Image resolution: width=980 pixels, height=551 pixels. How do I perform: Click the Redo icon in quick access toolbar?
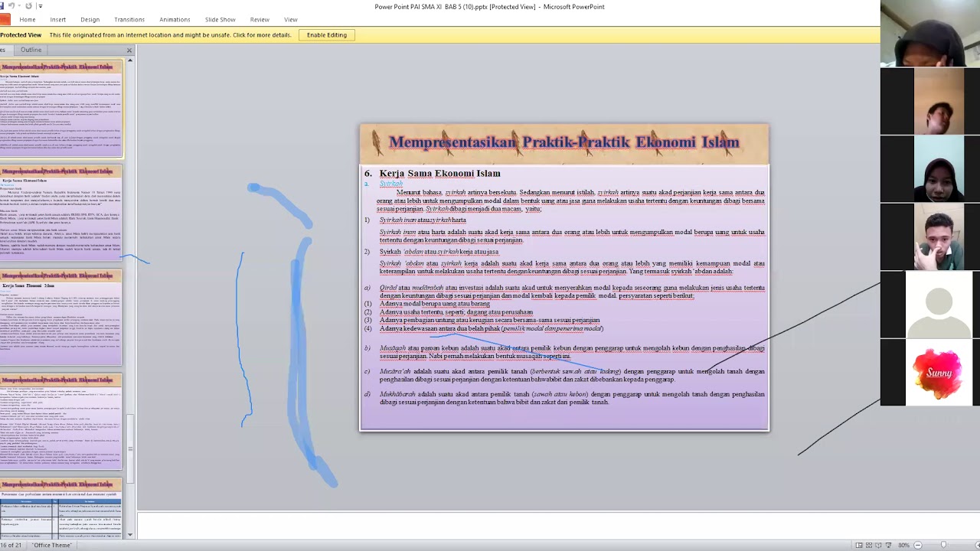pyautogui.click(x=28, y=6)
